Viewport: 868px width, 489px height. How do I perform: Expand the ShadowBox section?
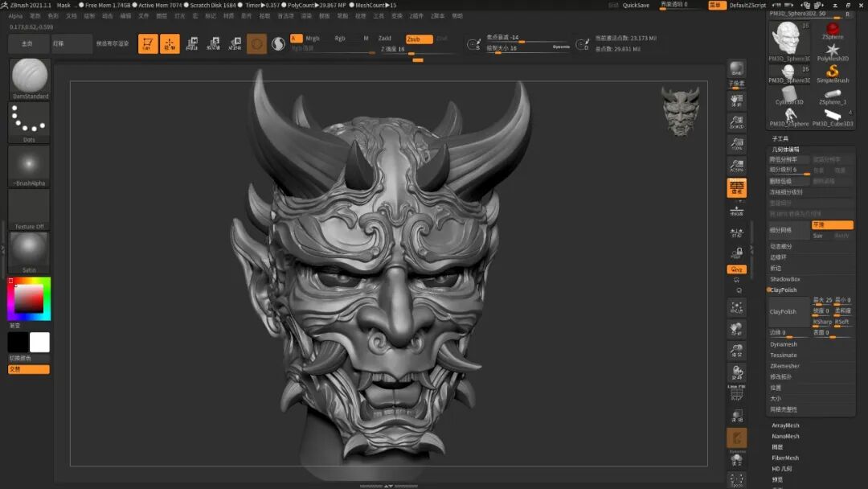(785, 279)
